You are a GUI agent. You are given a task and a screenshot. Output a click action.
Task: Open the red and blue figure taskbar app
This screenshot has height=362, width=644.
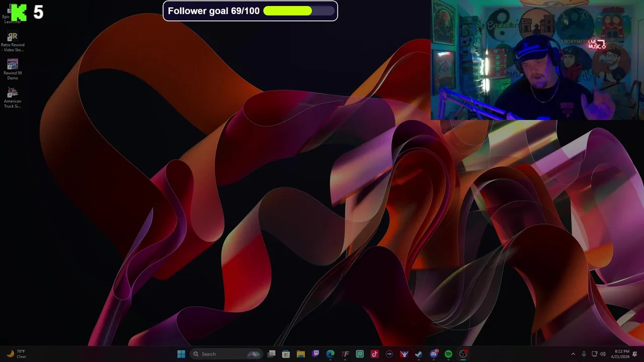tap(404, 354)
